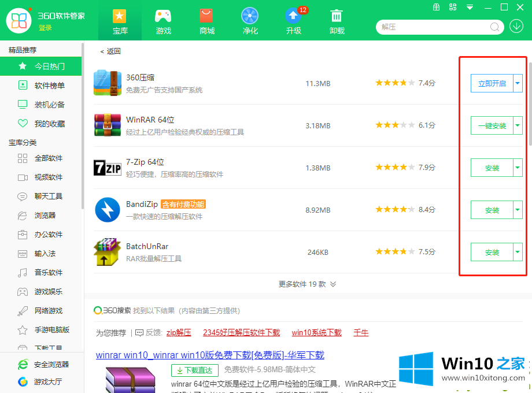Open 2345好压解压软件下载 link
Image resolution: width=532 pixels, height=393 pixels.
pyautogui.click(x=242, y=333)
